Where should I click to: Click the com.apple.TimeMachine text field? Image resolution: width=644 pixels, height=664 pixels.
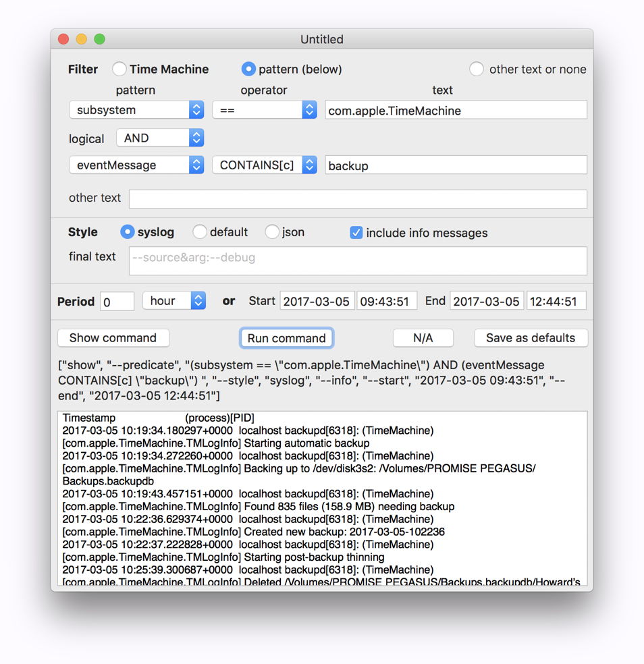pos(456,110)
